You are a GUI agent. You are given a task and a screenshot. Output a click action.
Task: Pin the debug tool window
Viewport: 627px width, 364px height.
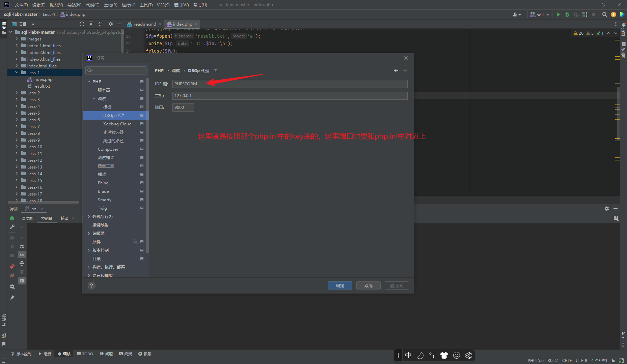click(12, 298)
